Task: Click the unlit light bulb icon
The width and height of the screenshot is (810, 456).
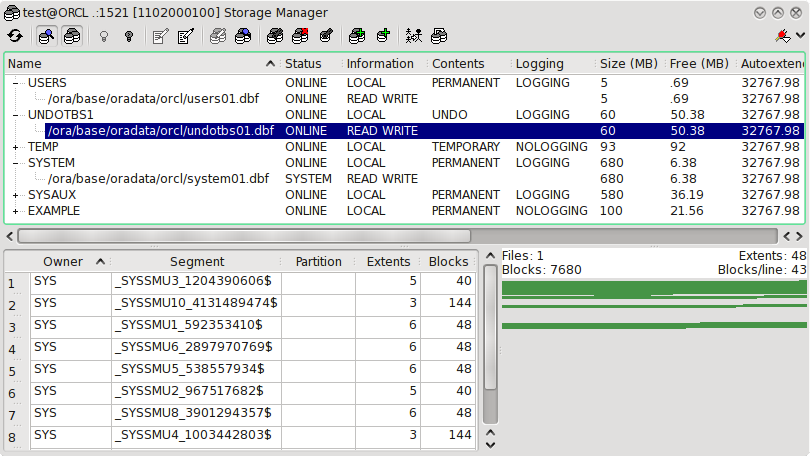Action: 103,36
